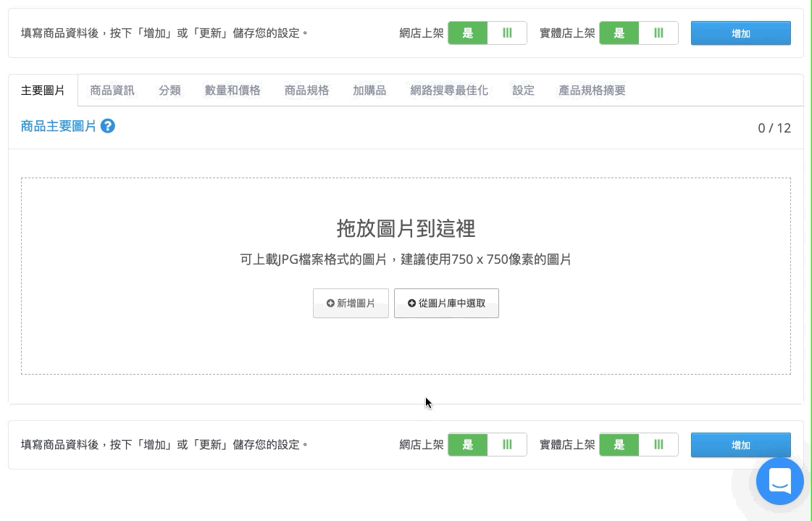
Task: Switch top 實體店上架 toggle to off side
Action: pos(658,33)
